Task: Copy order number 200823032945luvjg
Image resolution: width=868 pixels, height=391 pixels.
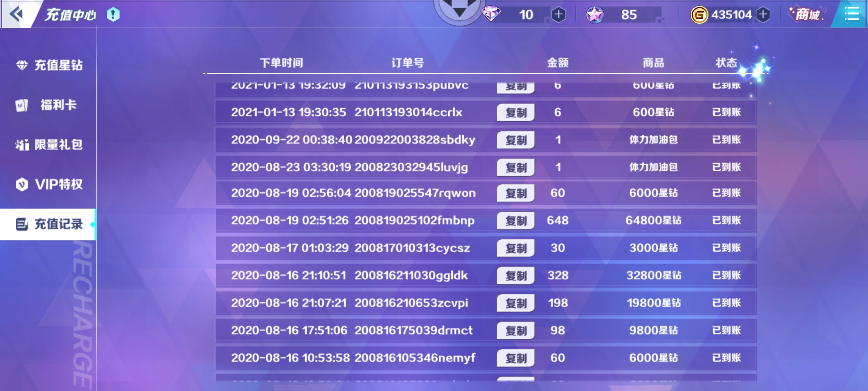Action: point(516,168)
